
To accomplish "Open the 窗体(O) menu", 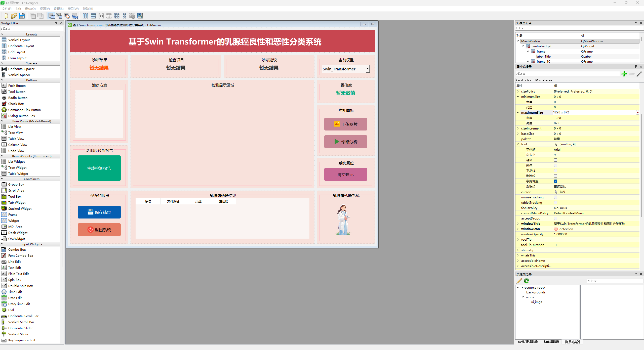I will point(30,9).
